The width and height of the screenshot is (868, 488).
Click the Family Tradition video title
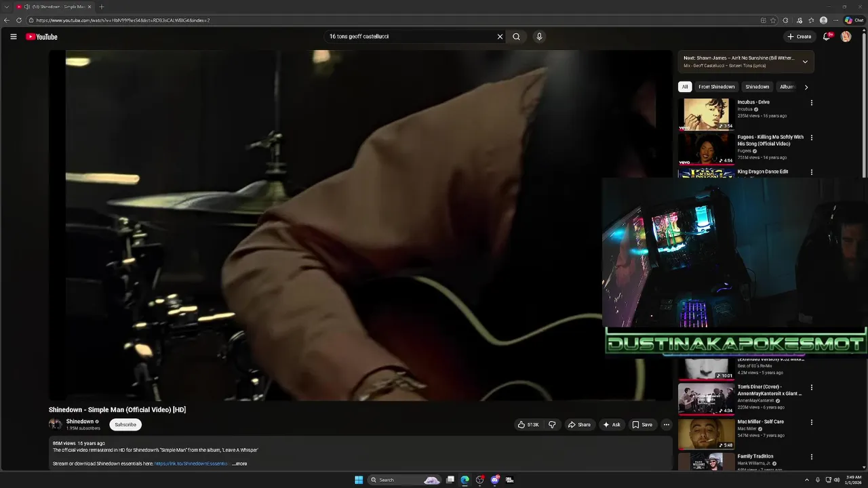point(755,456)
